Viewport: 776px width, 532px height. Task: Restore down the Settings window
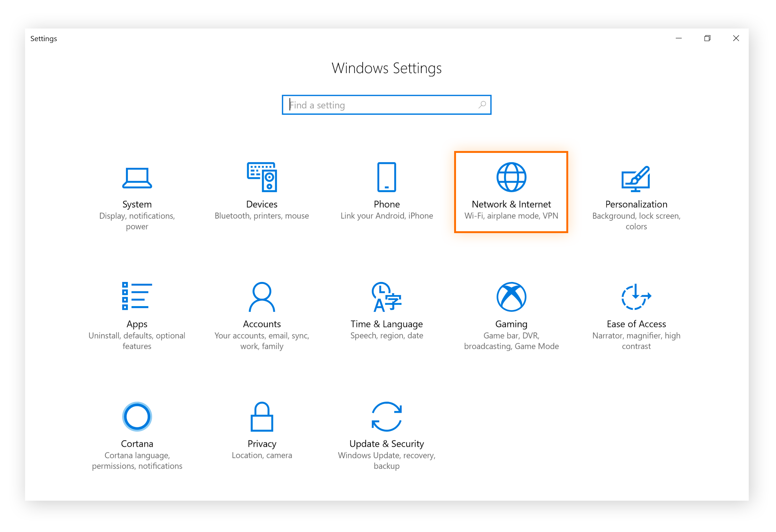pos(707,39)
